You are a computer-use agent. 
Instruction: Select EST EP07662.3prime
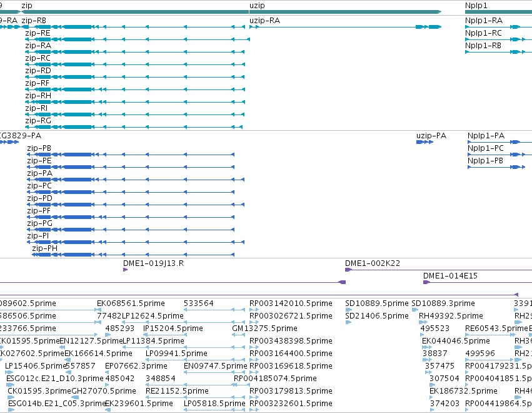click(136, 366)
